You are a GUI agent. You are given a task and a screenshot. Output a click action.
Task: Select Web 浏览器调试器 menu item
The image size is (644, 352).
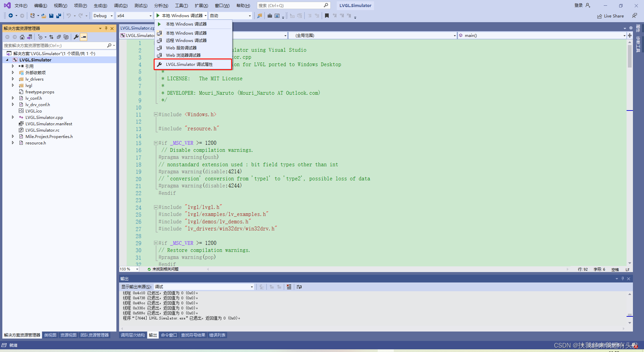pyautogui.click(x=193, y=55)
